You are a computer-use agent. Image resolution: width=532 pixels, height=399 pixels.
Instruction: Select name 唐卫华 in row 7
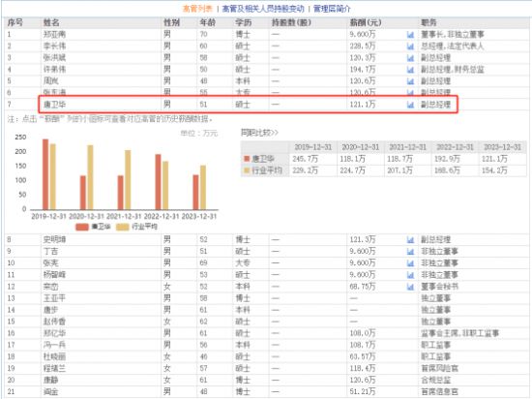tap(54, 105)
